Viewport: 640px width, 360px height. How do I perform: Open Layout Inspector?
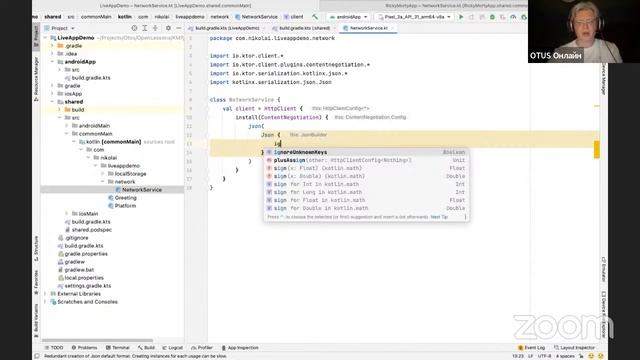pyautogui.click(x=574, y=348)
